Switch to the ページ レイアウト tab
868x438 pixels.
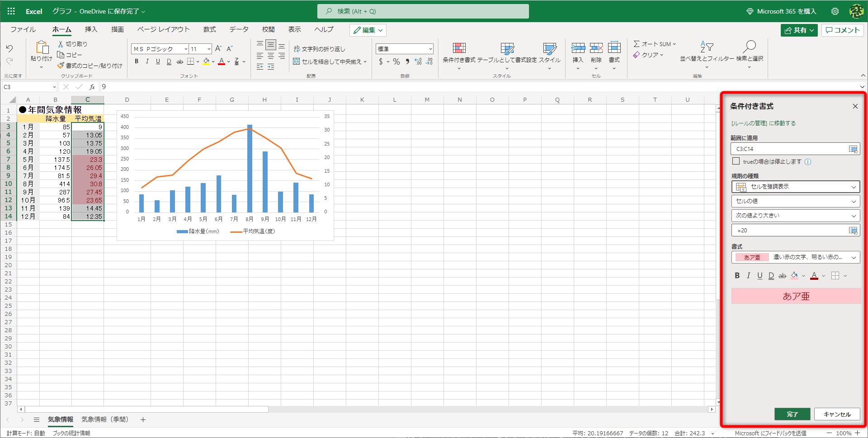163,29
